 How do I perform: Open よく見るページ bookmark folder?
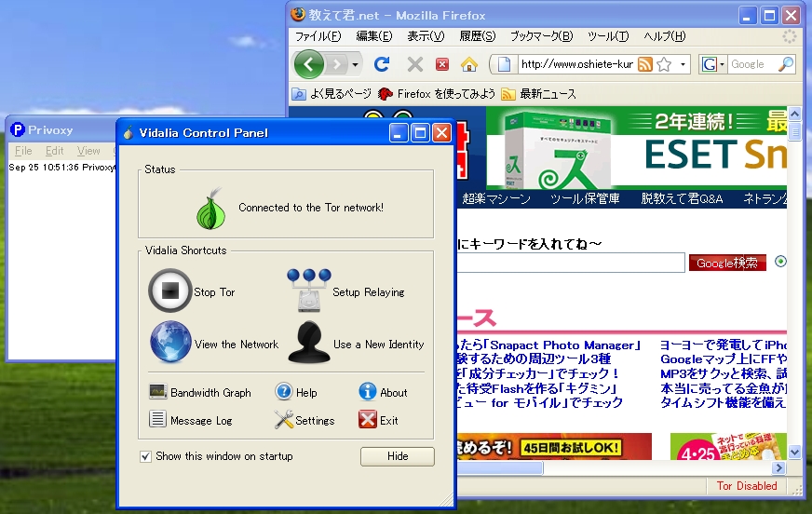[332, 94]
